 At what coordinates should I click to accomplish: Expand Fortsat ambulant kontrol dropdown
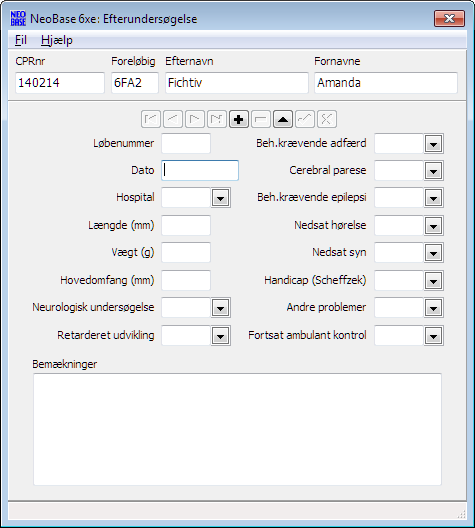pos(433,336)
